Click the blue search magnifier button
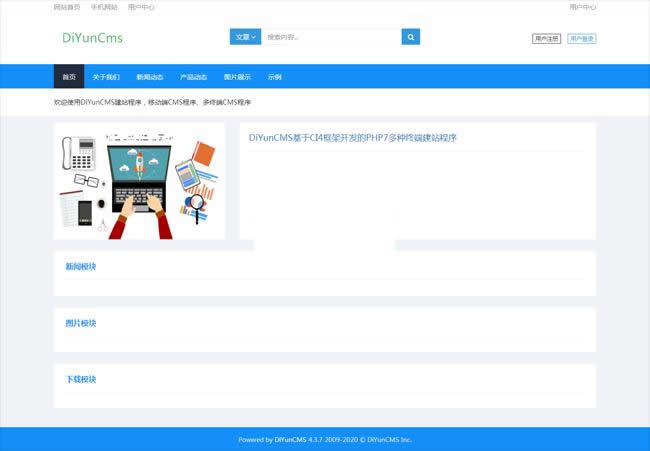Image resolution: width=650 pixels, height=451 pixels. pyautogui.click(x=410, y=37)
